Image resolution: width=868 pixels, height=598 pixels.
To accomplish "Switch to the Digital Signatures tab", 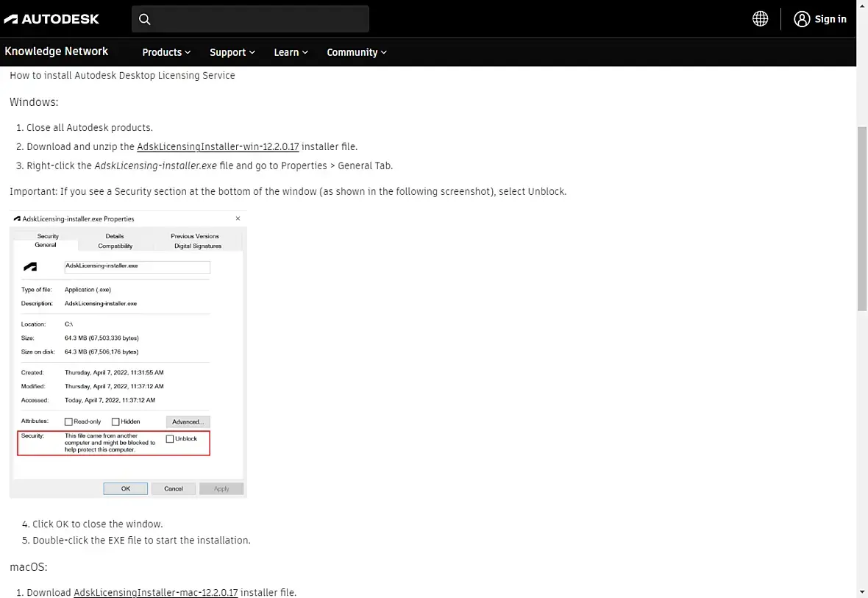I will 198,246.
